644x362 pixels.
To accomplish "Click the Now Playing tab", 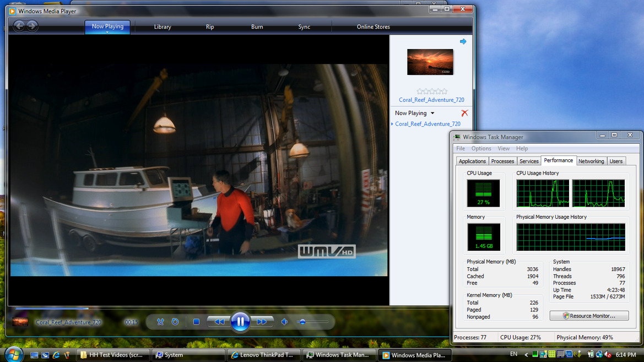I will click(x=107, y=26).
